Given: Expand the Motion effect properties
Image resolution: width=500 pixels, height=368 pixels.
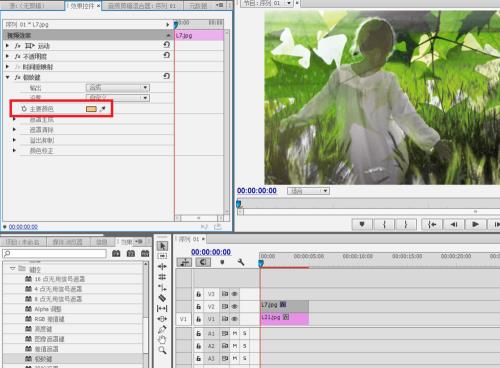Looking at the screenshot, I should [x=8, y=46].
